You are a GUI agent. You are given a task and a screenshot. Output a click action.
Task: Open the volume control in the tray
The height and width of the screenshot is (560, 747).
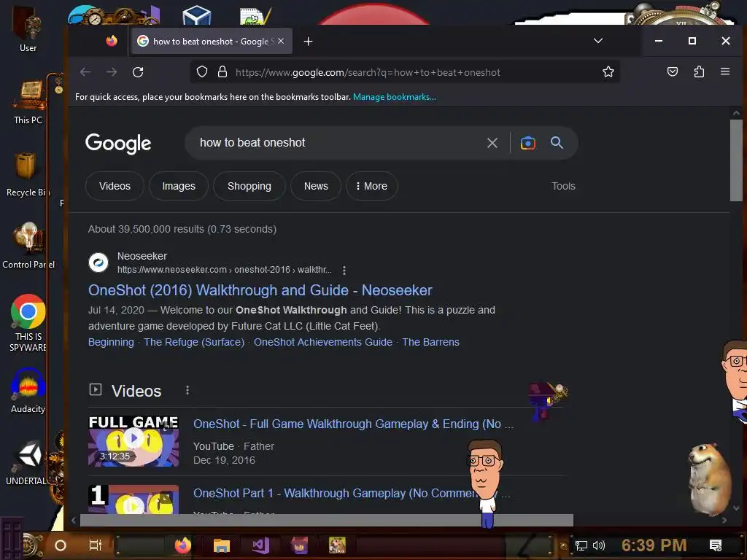coord(598,545)
